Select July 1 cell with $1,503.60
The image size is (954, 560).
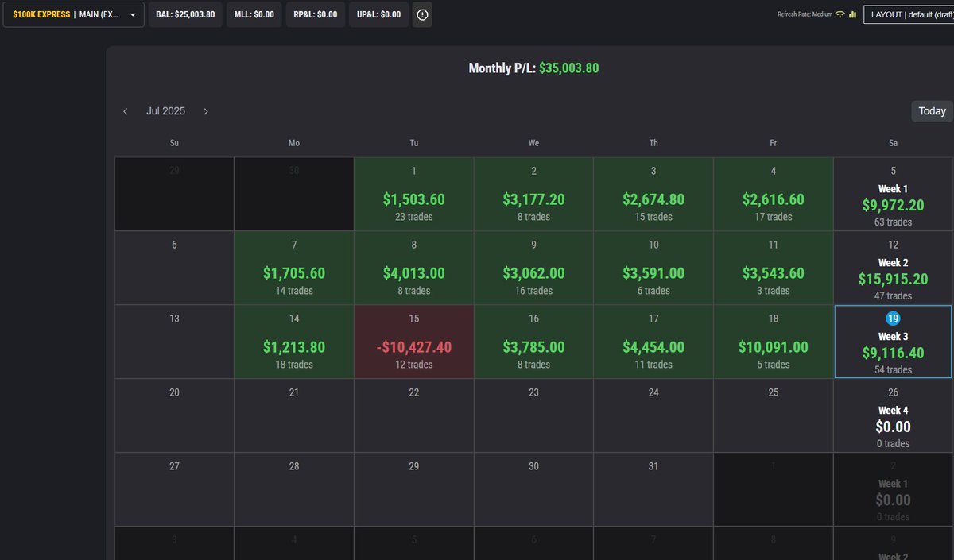click(x=414, y=194)
